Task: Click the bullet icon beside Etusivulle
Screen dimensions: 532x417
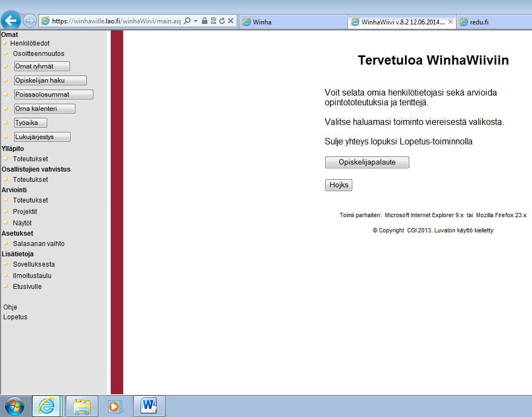Action: click(6, 286)
